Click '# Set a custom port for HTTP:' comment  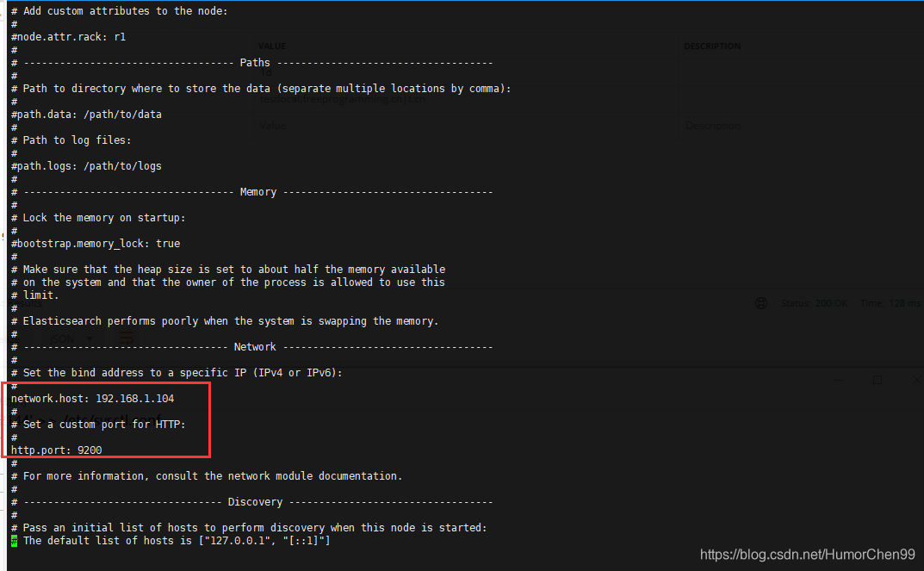(98, 425)
